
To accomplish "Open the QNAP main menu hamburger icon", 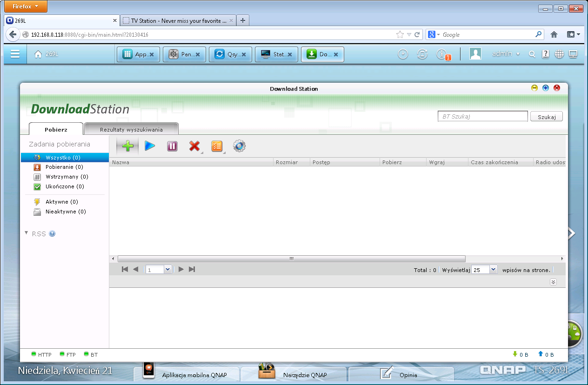I will tap(15, 54).
